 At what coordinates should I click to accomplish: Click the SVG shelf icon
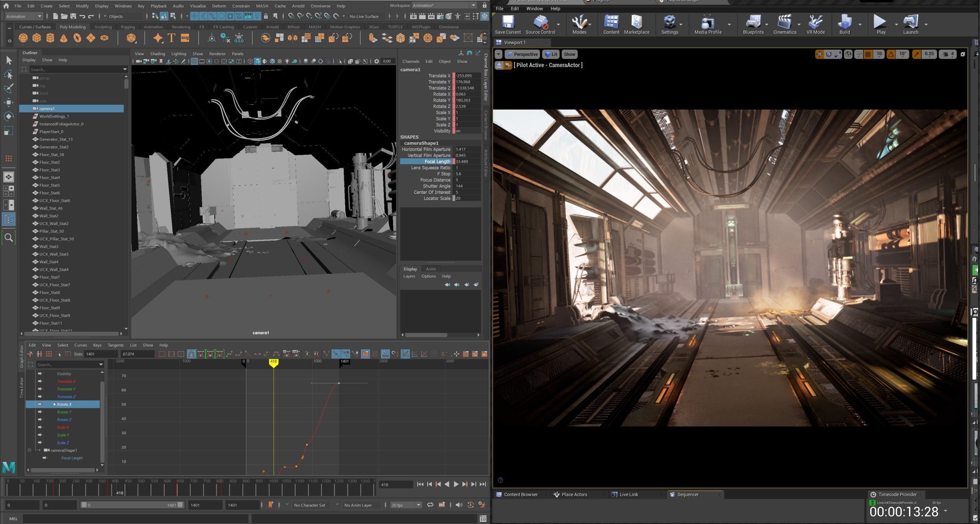[185, 38]
